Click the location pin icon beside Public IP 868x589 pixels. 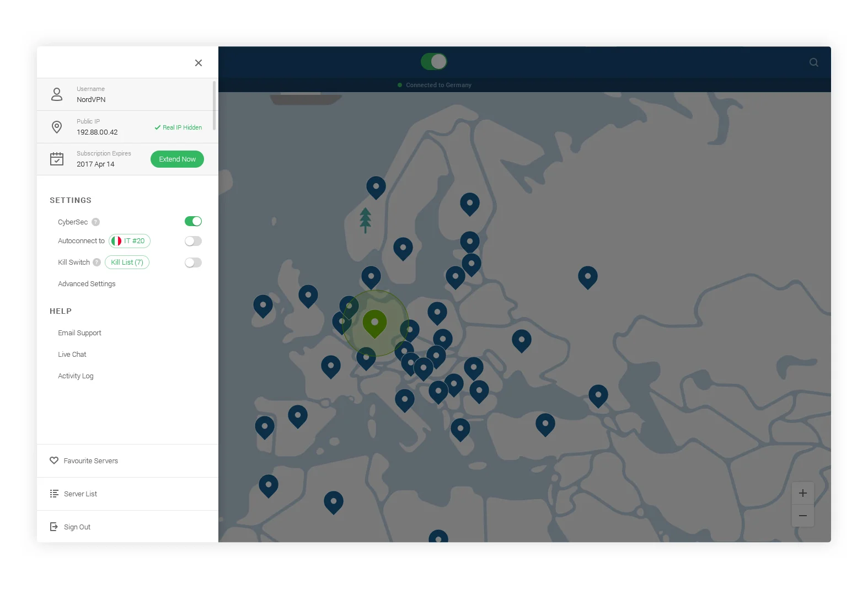click(x=57, y=127)
